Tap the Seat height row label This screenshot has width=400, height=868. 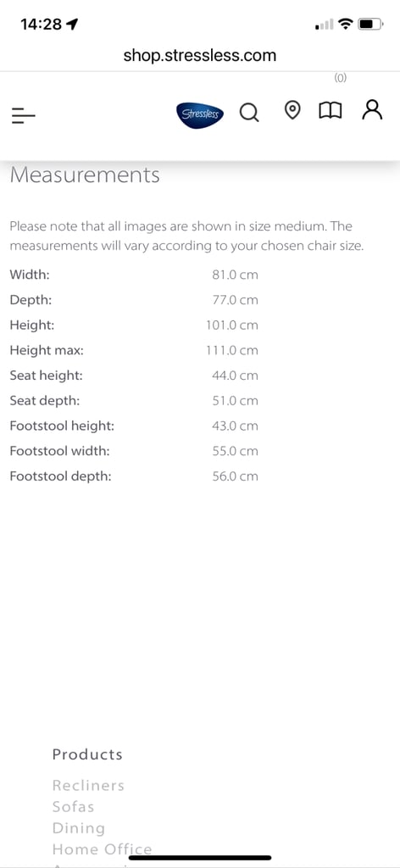[46, 376]
